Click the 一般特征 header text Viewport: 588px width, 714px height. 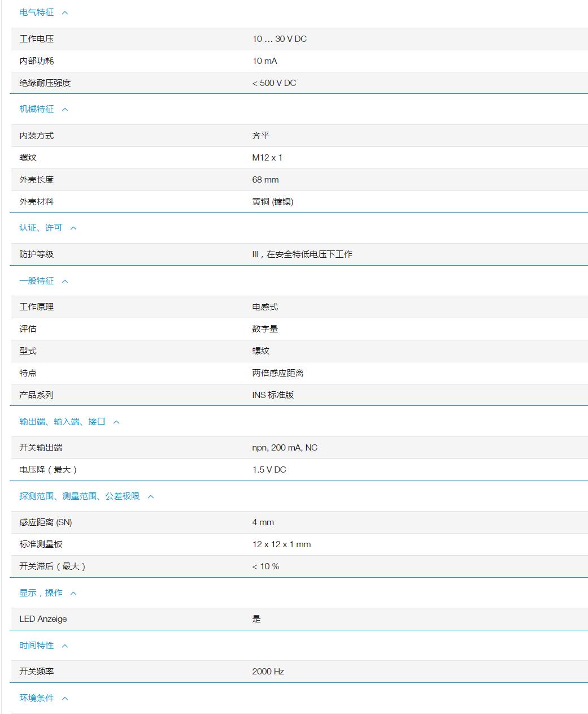(36, 280)
